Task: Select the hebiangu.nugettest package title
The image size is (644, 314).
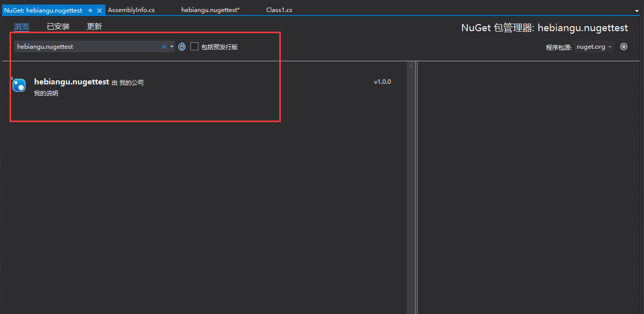Action: click(71, 82)
